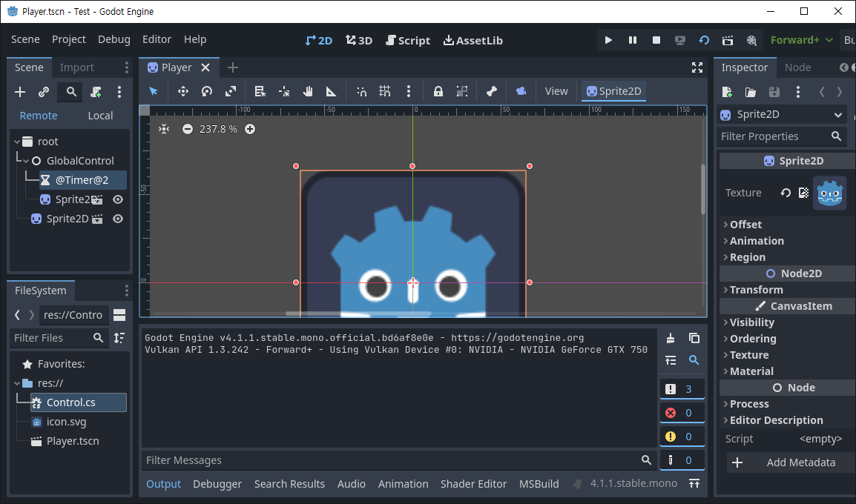Toggle output search magnifier
Viewport: 856px width, 504px height.
(694, 360)
